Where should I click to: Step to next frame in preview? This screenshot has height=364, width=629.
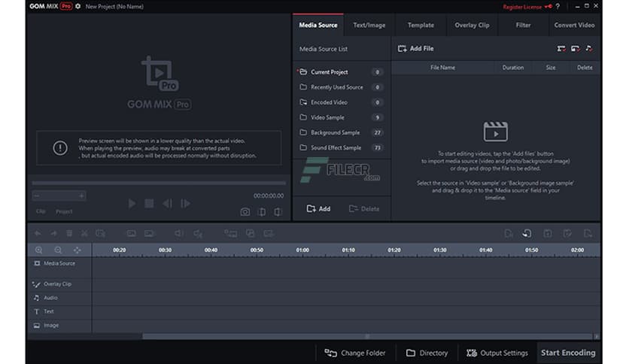click(185, 204)
